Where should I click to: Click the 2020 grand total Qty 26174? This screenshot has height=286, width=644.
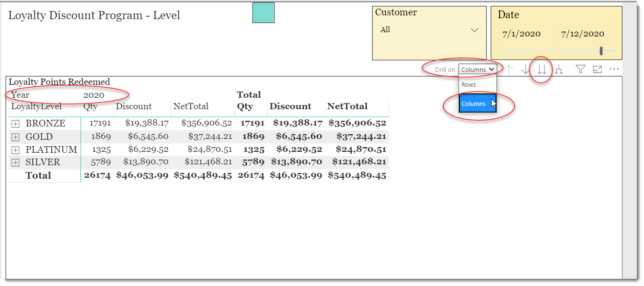[x=97, y=175]
